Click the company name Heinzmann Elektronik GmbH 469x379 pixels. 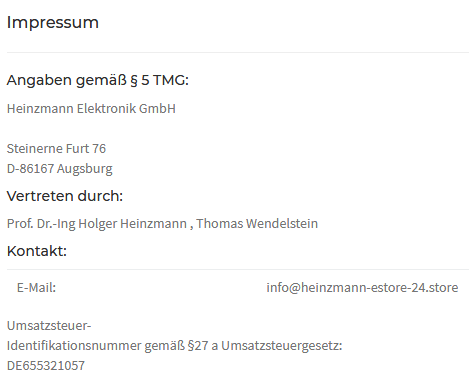pos(91,109)
